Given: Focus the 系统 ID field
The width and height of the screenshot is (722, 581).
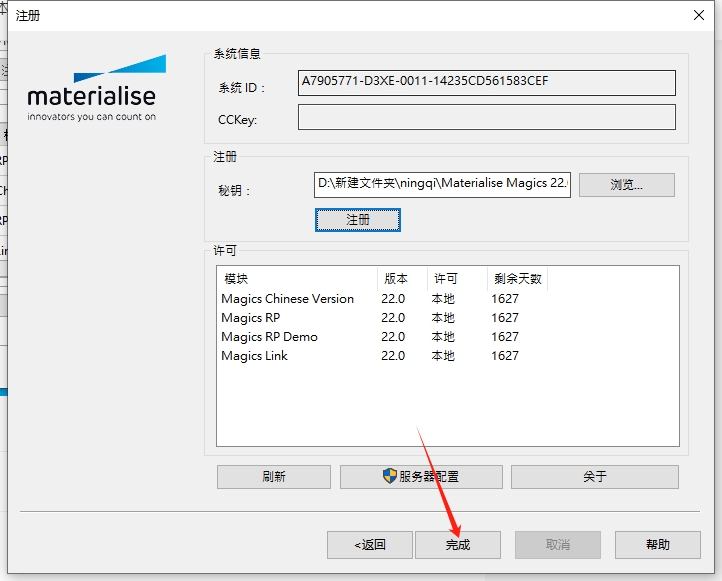Looking at the screenshot, I should point(487,83).
